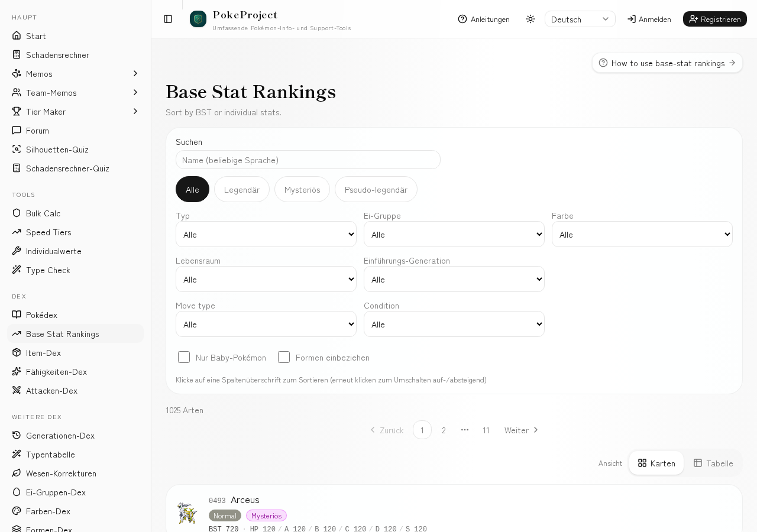Viewport: 757px width, 532px height.
Task: Go to pagination page 11
Action: (x=486, y=430)
